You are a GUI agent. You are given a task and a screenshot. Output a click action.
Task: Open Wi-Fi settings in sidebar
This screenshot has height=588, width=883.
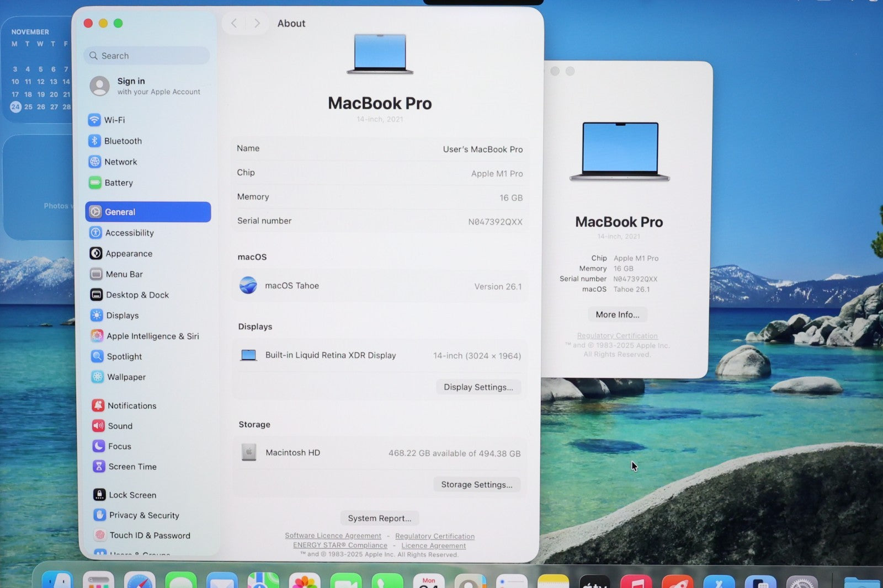coord(114,120)
